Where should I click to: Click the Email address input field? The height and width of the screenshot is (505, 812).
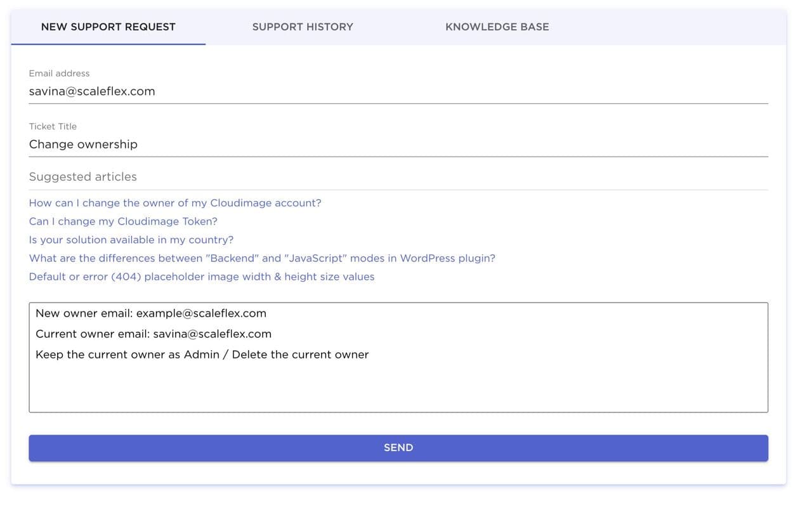coord(398,91)
